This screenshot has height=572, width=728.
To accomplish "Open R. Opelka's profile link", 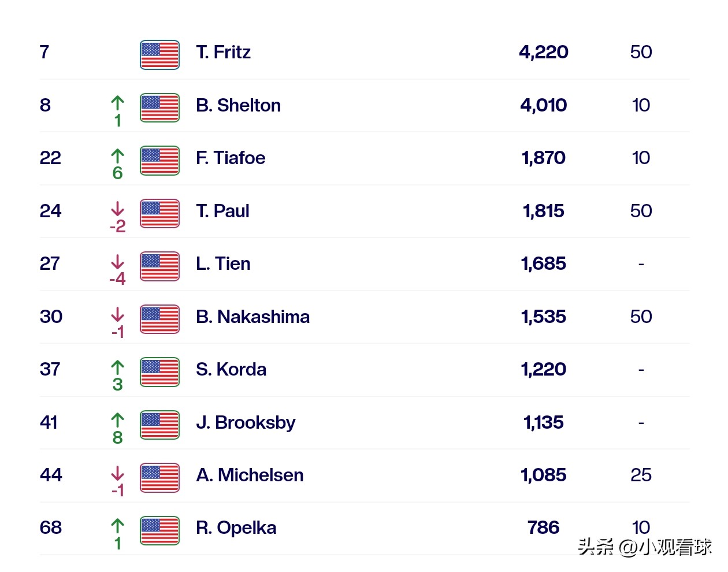I will 236,528.
